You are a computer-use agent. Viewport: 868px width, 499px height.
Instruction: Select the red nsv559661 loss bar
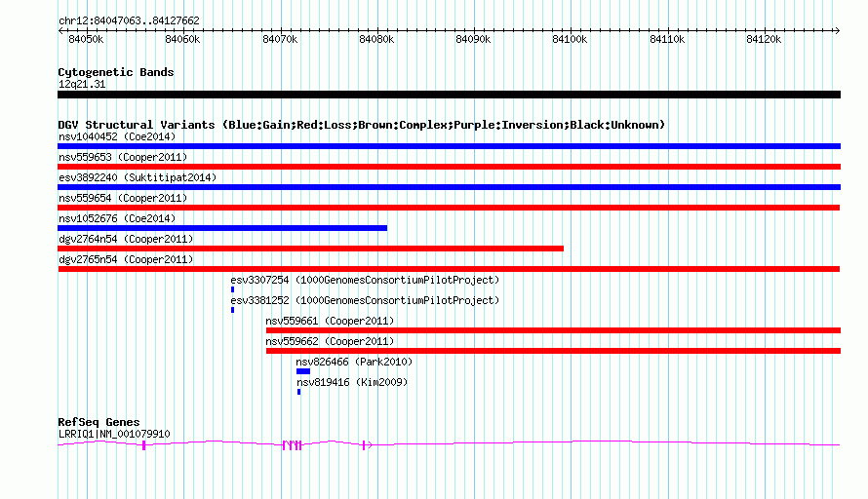(554, 330)
